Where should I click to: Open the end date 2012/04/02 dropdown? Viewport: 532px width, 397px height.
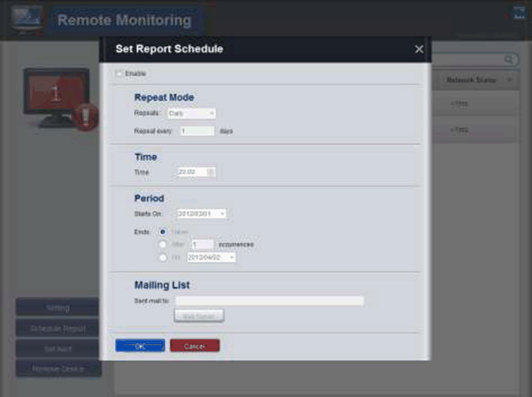pyautogui.click(x=232, y=257)
